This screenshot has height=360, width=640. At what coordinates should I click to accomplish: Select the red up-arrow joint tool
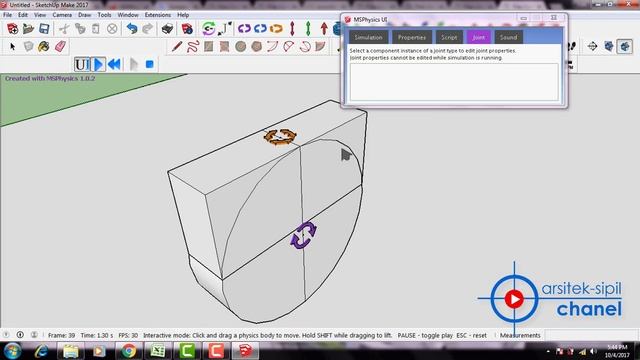pos(324,29)
